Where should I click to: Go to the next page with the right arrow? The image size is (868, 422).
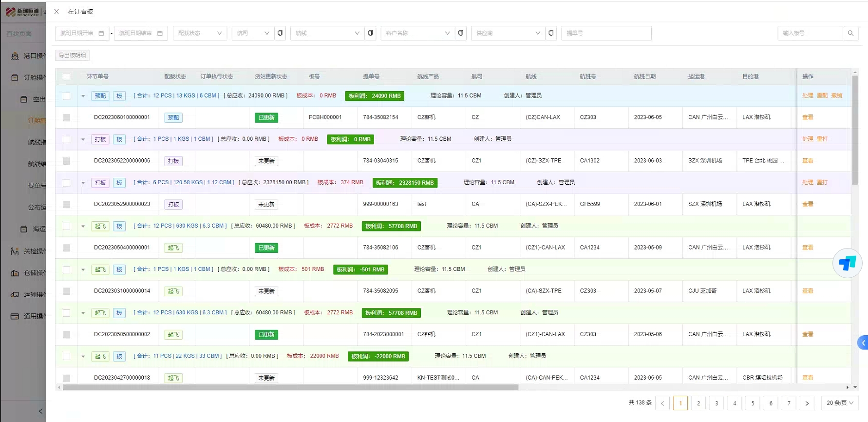[807, 403]
